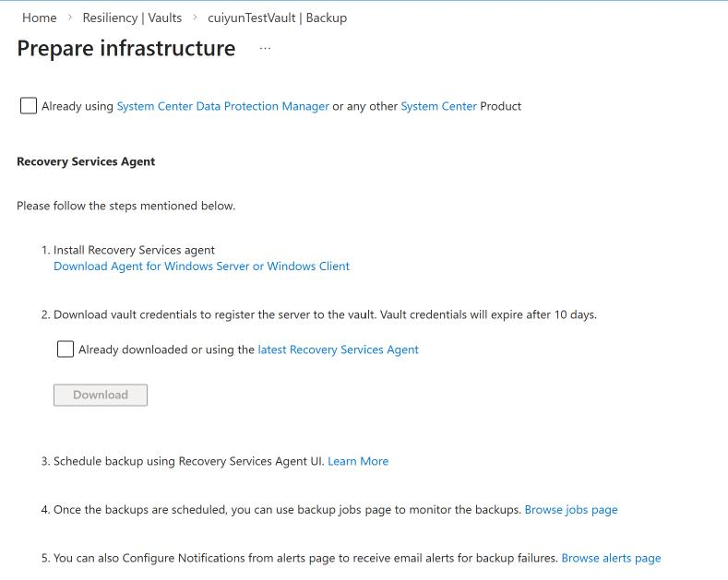This screenshot has width=728, height=580.
Task: Open the more options ellipsis menu
Action: [265, 48]
